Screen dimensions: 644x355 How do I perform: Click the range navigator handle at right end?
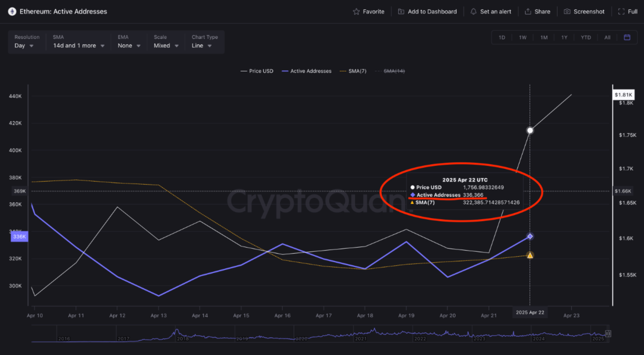(x=608, y=334)
